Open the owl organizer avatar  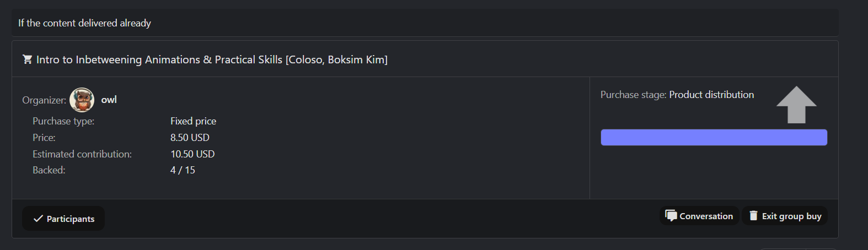[x=82, y=100]
